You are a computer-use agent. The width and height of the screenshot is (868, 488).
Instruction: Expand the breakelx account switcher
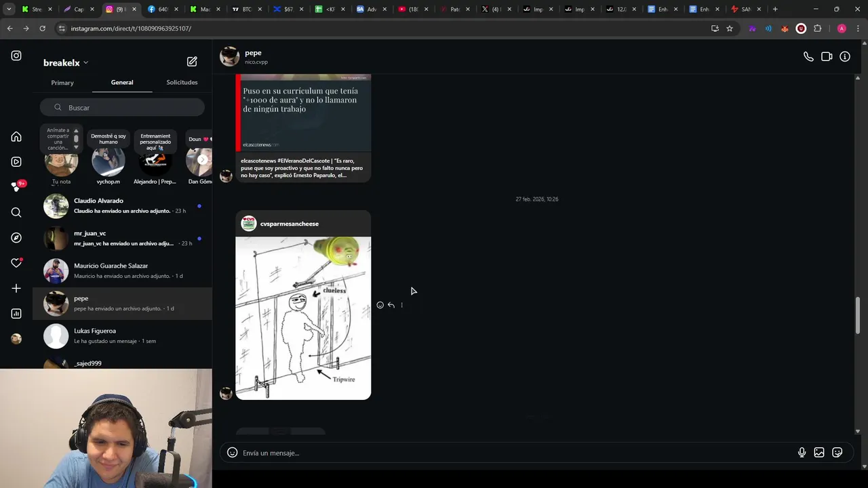pos(66,62)
